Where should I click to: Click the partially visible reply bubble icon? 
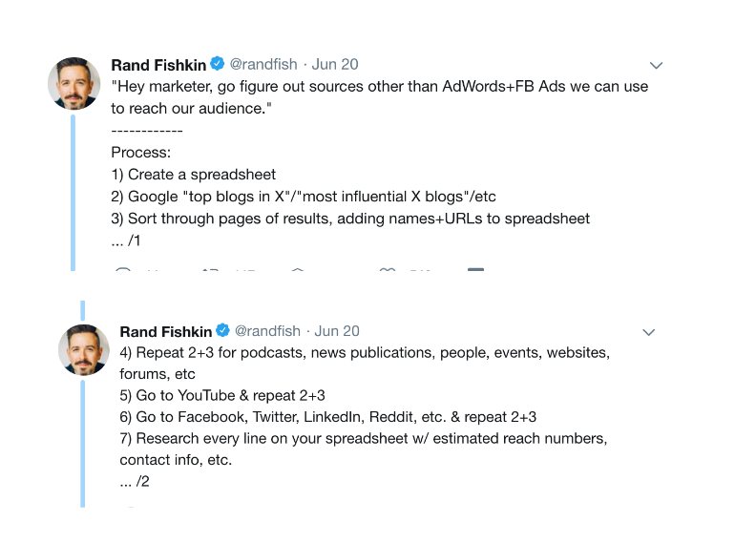pyautogui.click(x=123, y=269)
